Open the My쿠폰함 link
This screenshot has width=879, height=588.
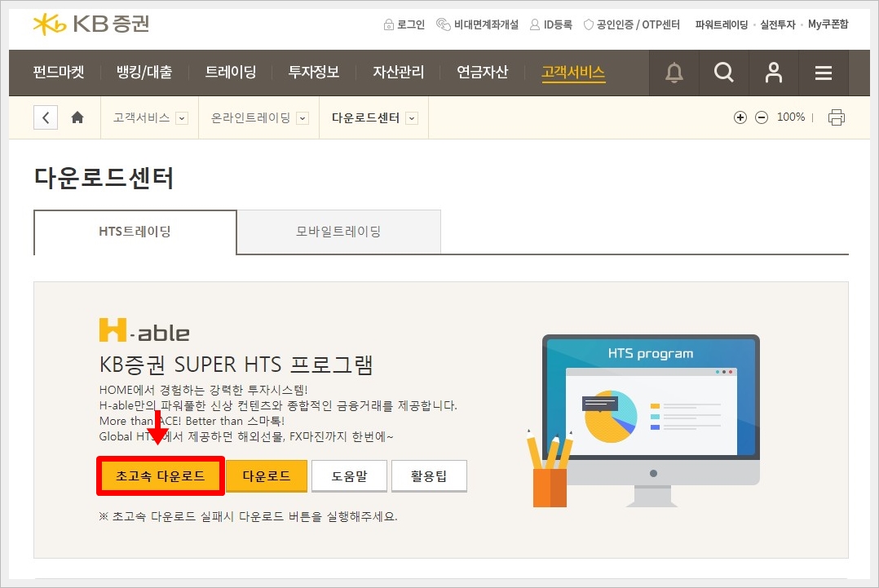coord(828,24)
